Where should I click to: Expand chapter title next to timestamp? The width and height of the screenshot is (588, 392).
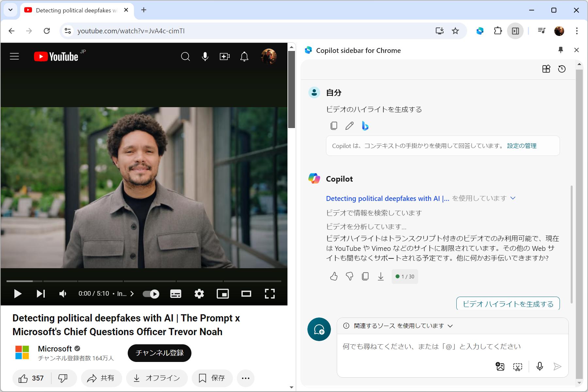[125, 294]
